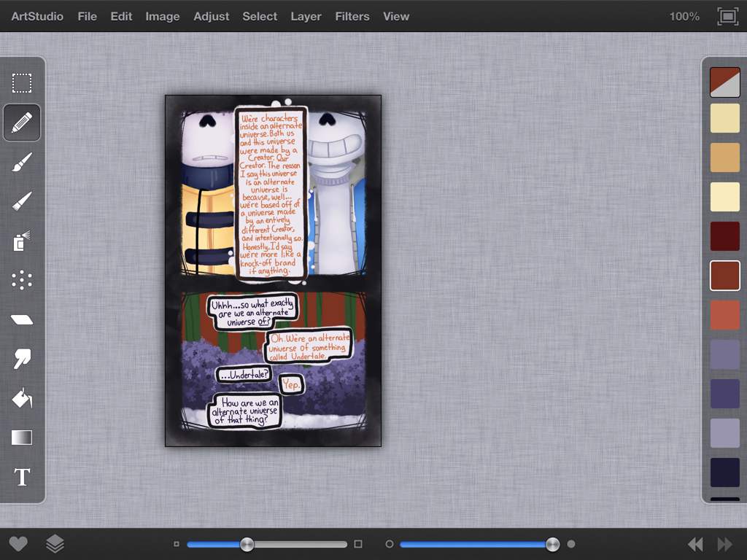The height and width of the screenshot is (560, 747).
Task: Pick the dark maroon color swatch
Action: click(724, 236)
